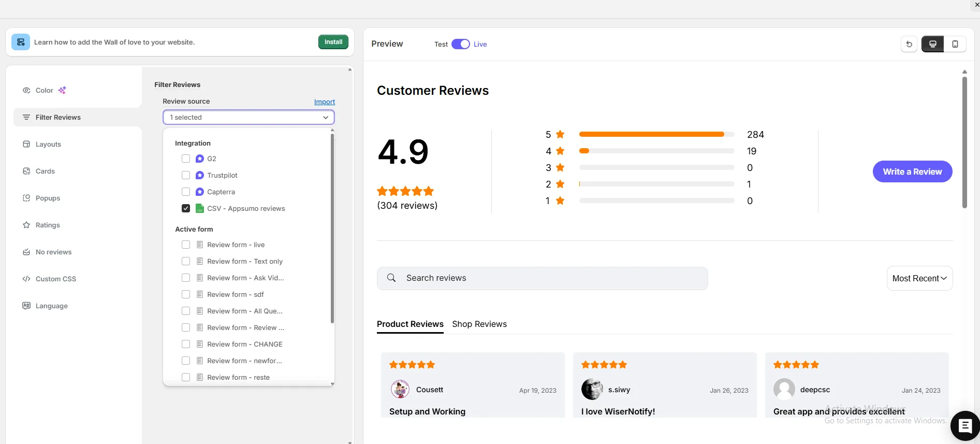This screenshot has width=980, height=444.
Task: Open the Popups settings section
Action: 78,198
